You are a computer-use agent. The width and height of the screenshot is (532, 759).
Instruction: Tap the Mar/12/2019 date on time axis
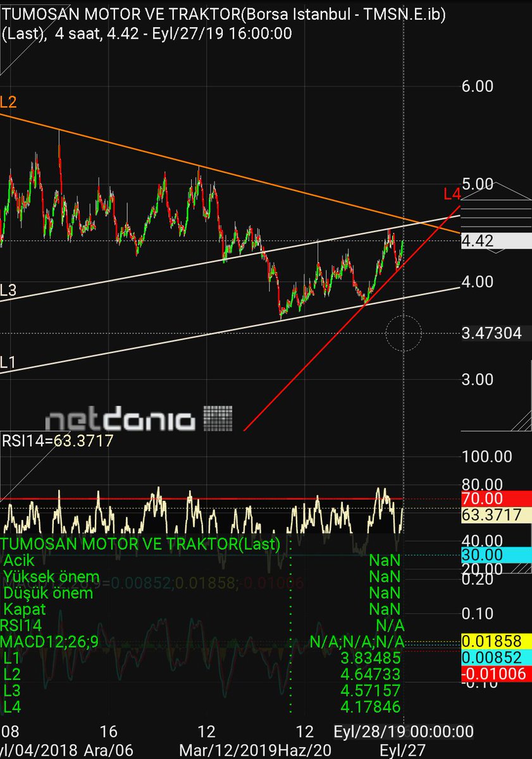click(228, 750)
